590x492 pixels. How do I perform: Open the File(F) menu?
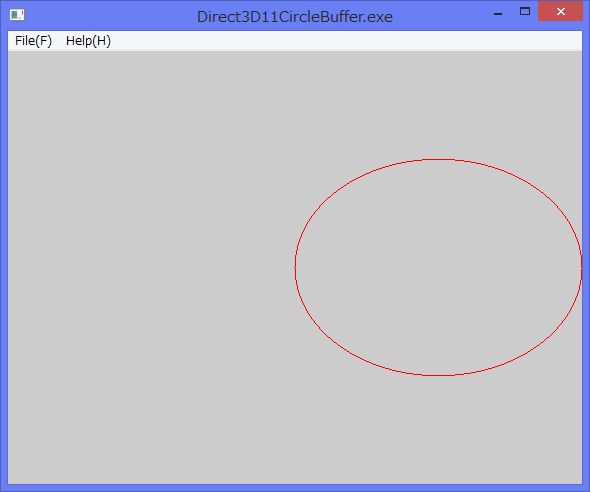(33, 41)
